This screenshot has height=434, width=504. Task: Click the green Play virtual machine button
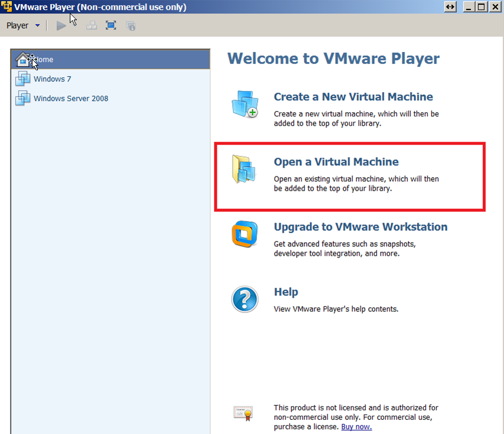coord(61,26)
